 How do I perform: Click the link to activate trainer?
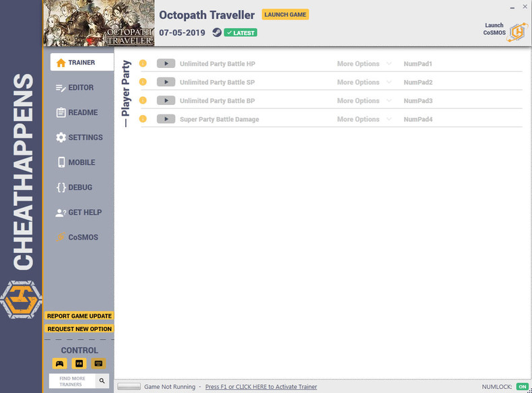(x=261, y=386)
